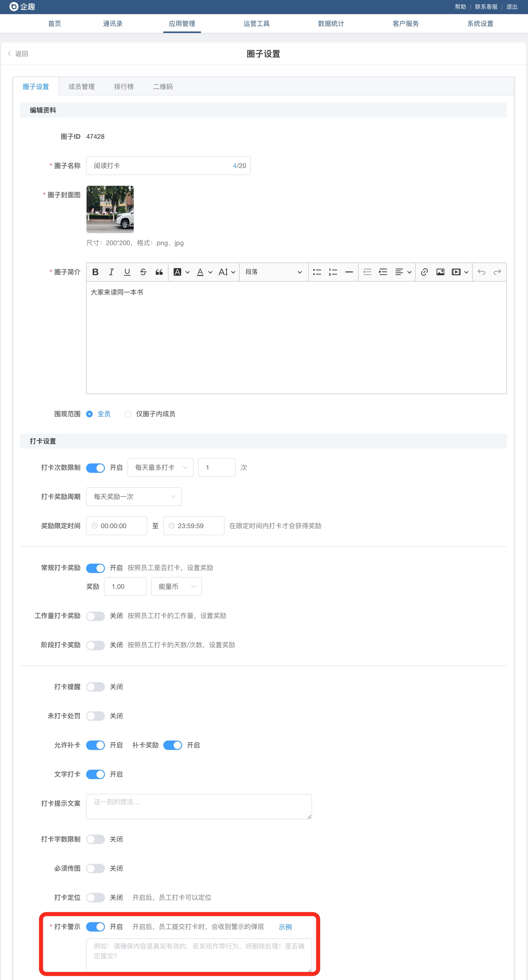528x980 pixels.
Task: Apply strikethrough formatting in the editor
Action: pyautogui.click(x=144, y=272)
